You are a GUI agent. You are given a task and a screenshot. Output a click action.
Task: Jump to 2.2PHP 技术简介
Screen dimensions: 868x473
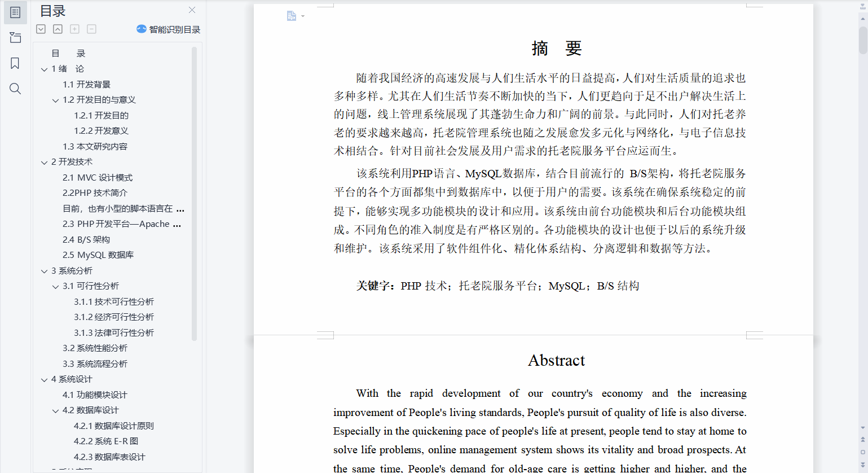pyautogui.click(x=95, y=193)
